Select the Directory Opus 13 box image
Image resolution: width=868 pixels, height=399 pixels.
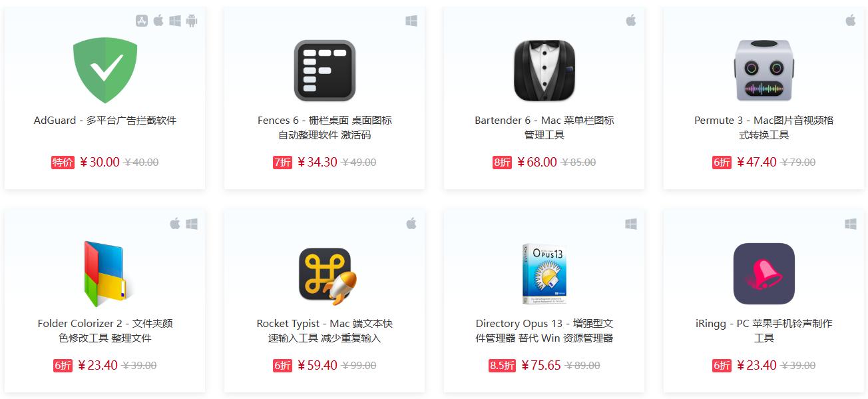(x=544, y=274)
